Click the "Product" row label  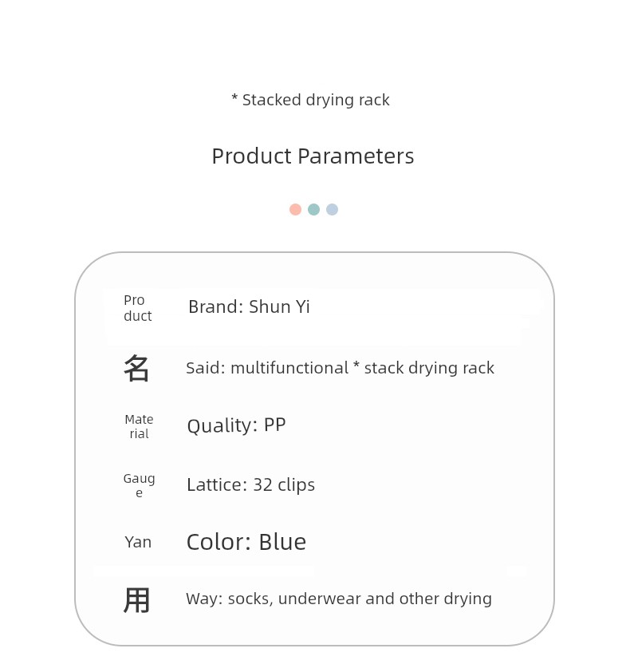tap(137, 308)
